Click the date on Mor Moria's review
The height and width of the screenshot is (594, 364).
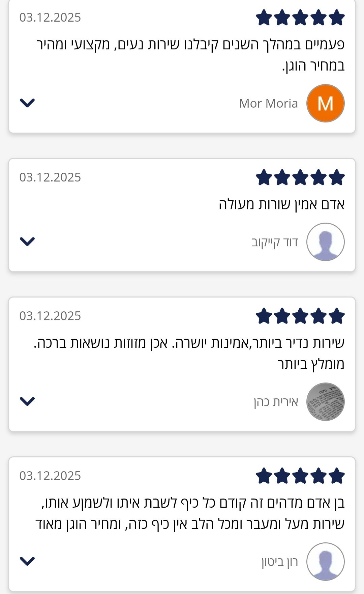[50, 18]
